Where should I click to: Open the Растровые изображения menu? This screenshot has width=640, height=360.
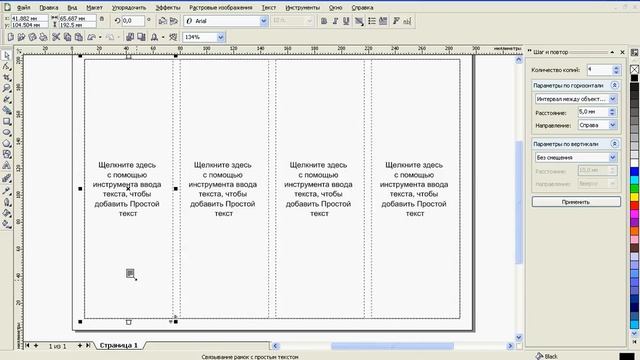(x=220, y=8)
